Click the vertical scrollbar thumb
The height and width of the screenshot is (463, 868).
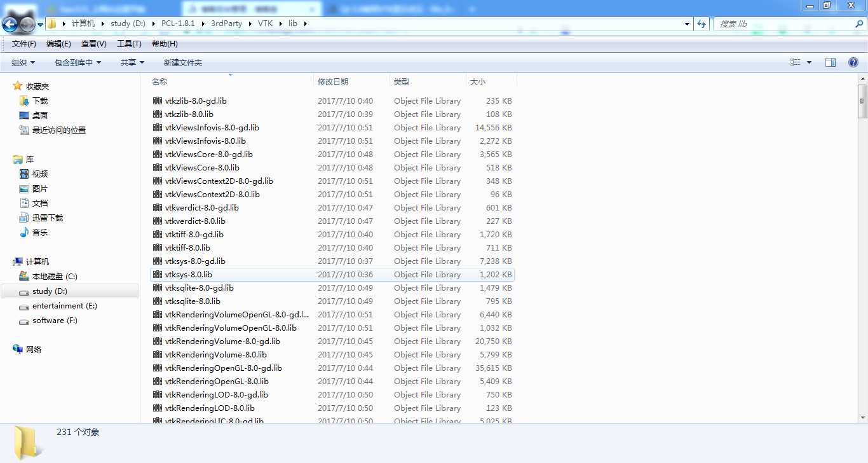(862, 101)
